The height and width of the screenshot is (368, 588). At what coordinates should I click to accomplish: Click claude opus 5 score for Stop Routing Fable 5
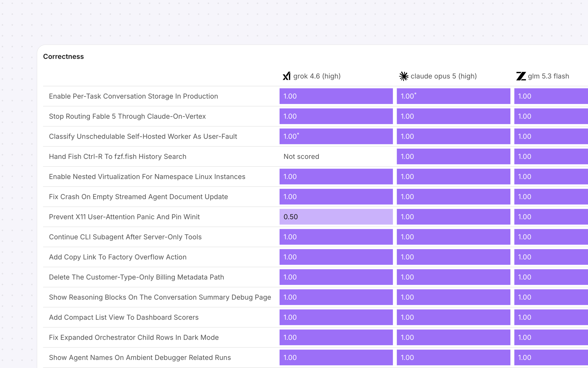453,116
